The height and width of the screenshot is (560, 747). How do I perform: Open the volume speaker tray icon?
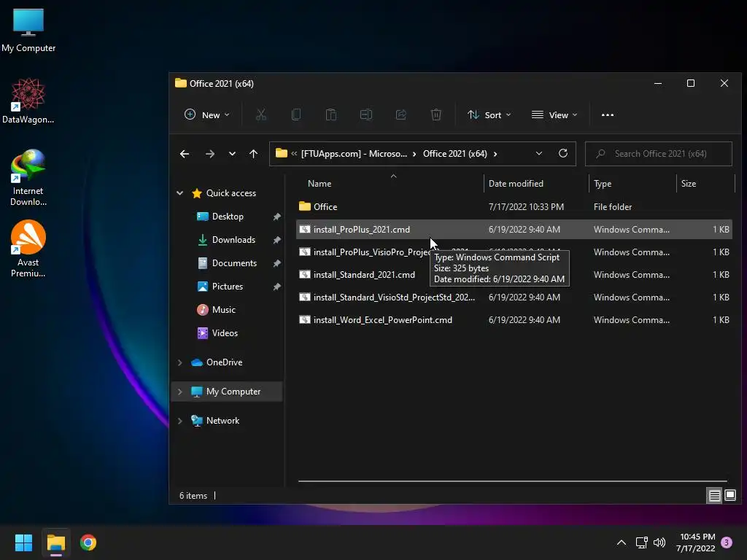point(659,542)
